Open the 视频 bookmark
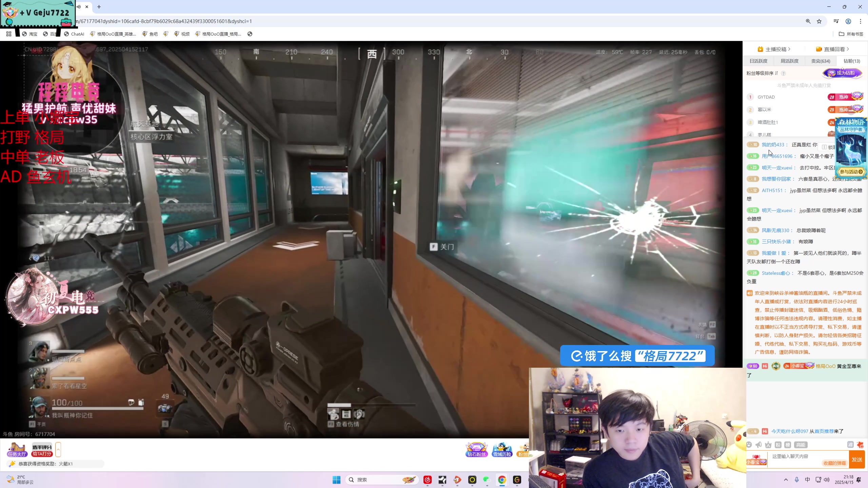The image size is (868, 488). [x=182, y=34]
